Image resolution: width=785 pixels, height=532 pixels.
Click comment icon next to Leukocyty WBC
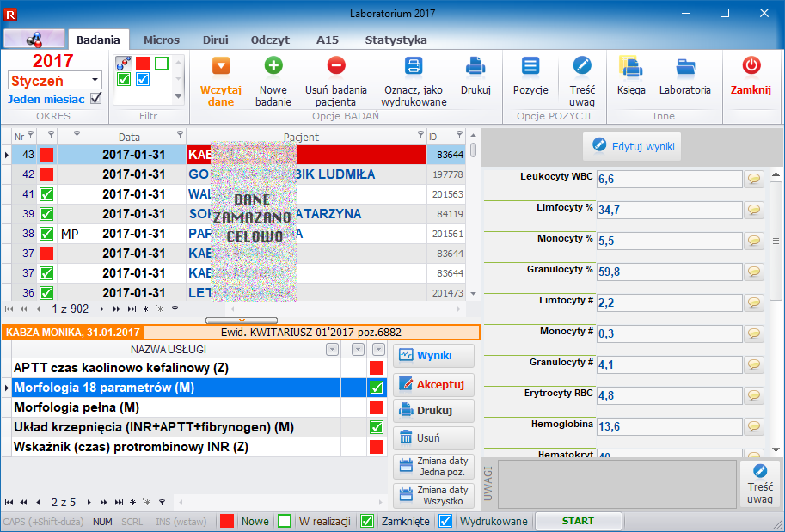click(754, 179)
